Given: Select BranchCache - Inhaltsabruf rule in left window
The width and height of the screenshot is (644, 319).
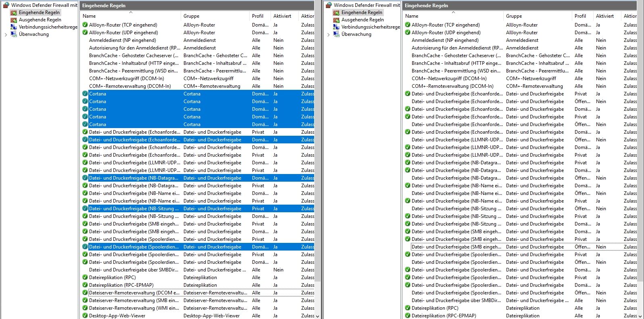Looking at the screenshot, I should 134,63.
